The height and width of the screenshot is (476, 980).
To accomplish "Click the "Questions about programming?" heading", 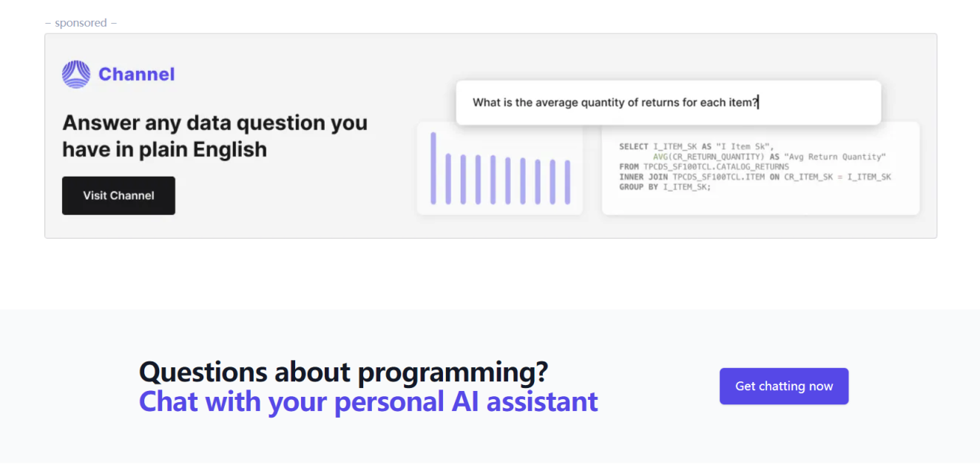I will click(x=343, y=371).
